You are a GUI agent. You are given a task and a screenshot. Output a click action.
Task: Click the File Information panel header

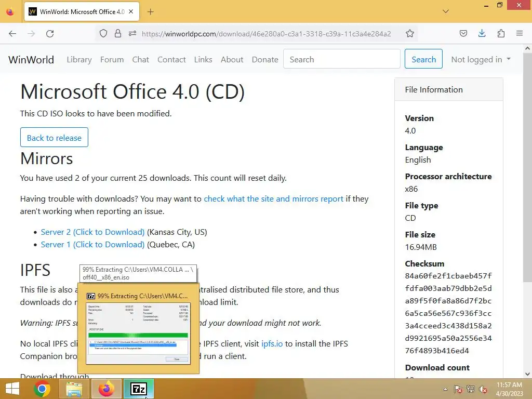448,89
